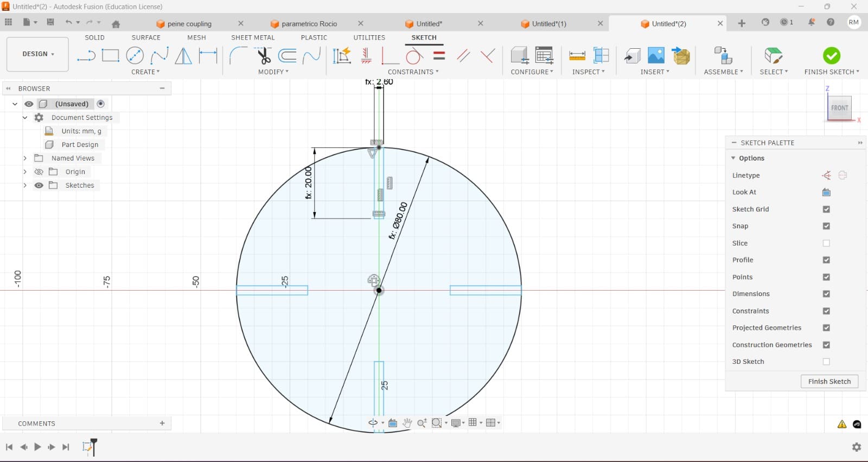Toggle the Snap checkbox
This screenshot has height=462, width=868.
(826, 226)
